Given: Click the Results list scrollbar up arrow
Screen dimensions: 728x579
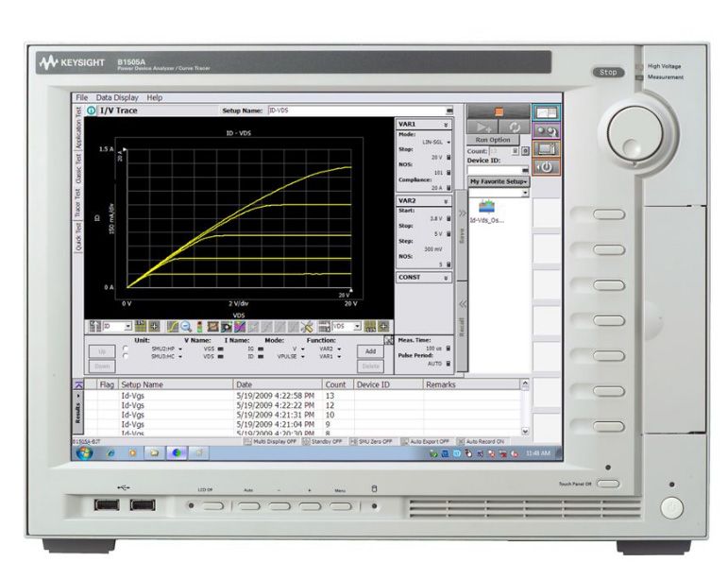Looking at the screenshot, I should (x=525, y=384).
